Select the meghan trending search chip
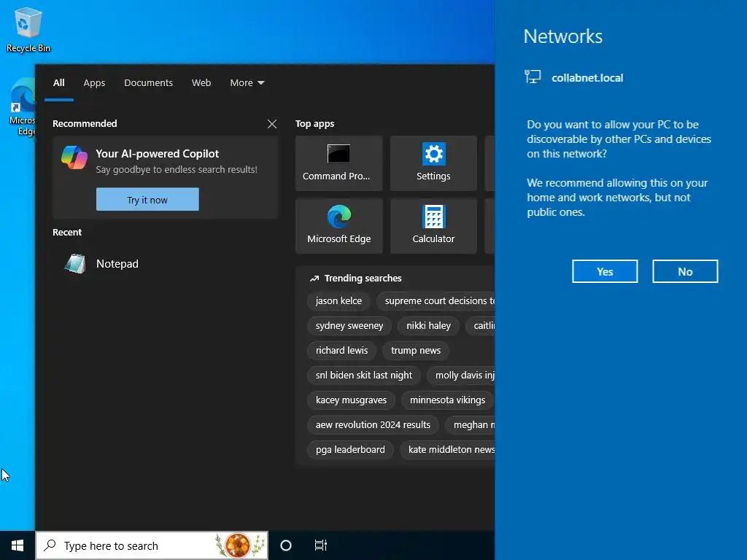Viewport: 747px width, 560px height. click(x=471, y=425)
